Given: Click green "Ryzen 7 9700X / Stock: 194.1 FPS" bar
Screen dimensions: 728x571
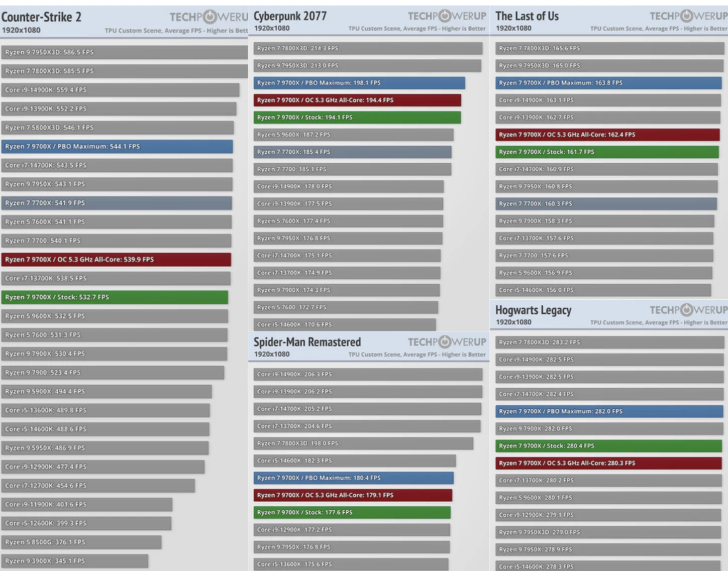Looking at the screenshot, I should pyautogui.click(x=357, y=117).
